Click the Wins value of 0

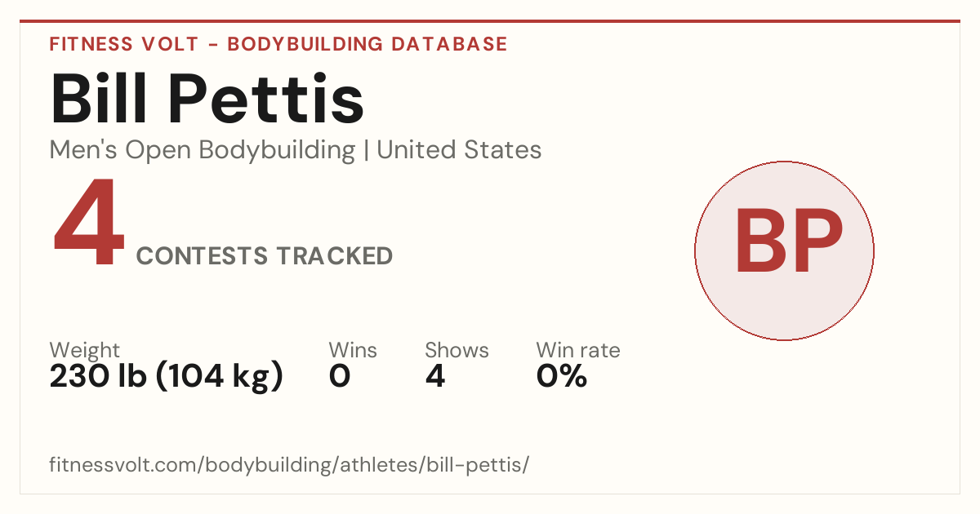click(340, 377)
